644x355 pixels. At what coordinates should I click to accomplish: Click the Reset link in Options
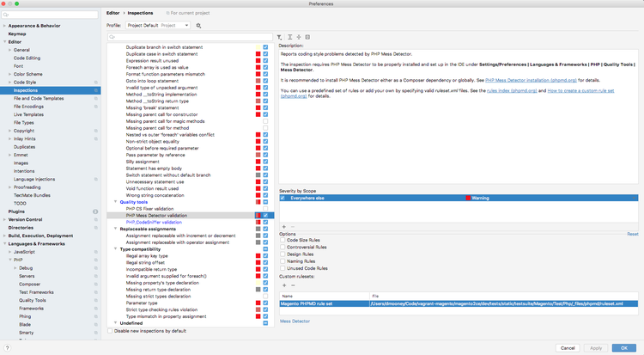pyautogui.click(x=633, y=234)
